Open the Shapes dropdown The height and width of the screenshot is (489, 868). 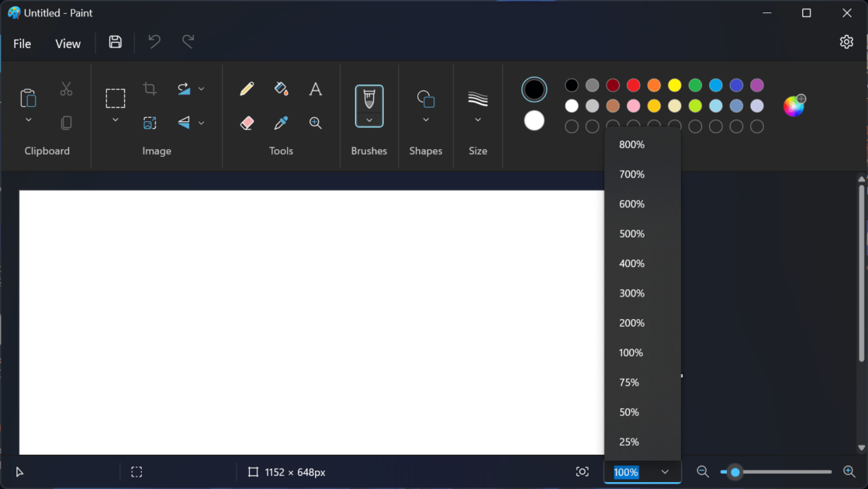[425, 120]
